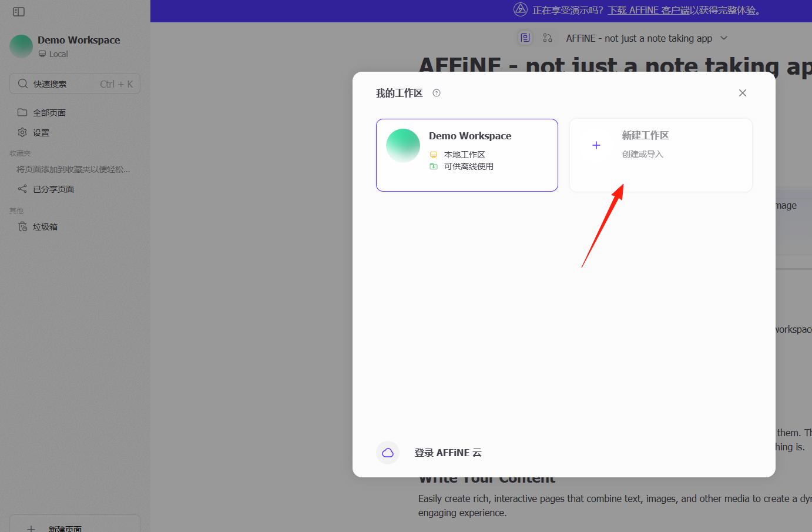This screenshot has height=532, width=812.
Task: Click the Demo Workspace green avatar in modal
Action: [403, 146]
